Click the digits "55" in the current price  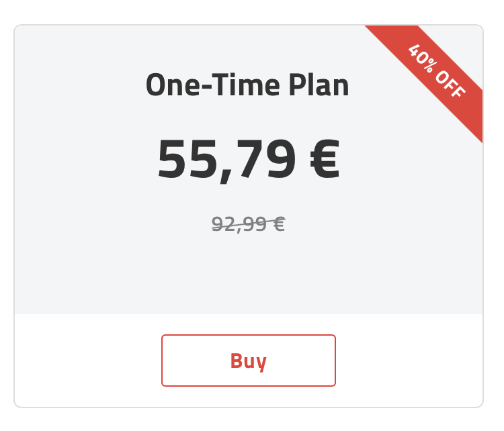tap(187, 159)
